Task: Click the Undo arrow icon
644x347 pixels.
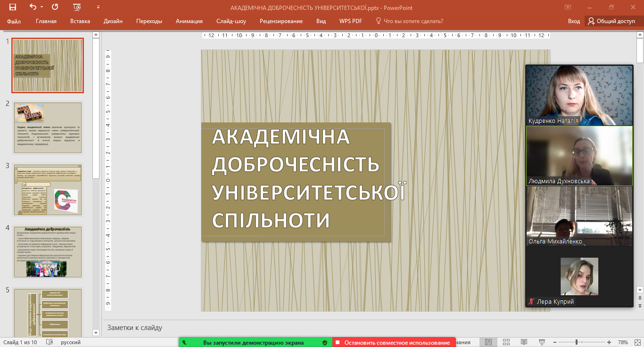Action: click(33, 7)
